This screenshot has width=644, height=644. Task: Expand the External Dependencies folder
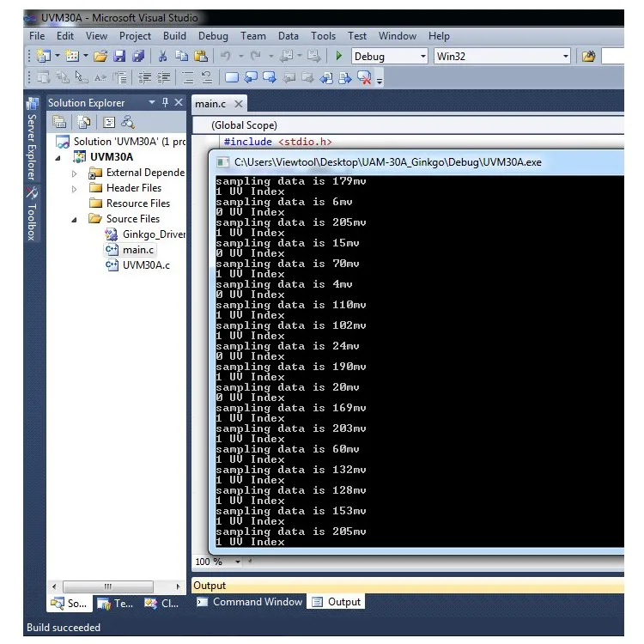[75, 173]
